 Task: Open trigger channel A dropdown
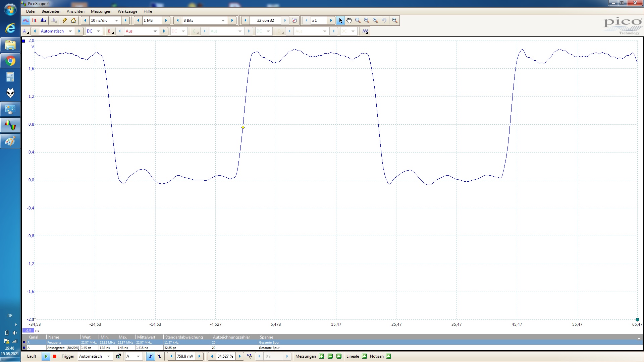(138, 356)
